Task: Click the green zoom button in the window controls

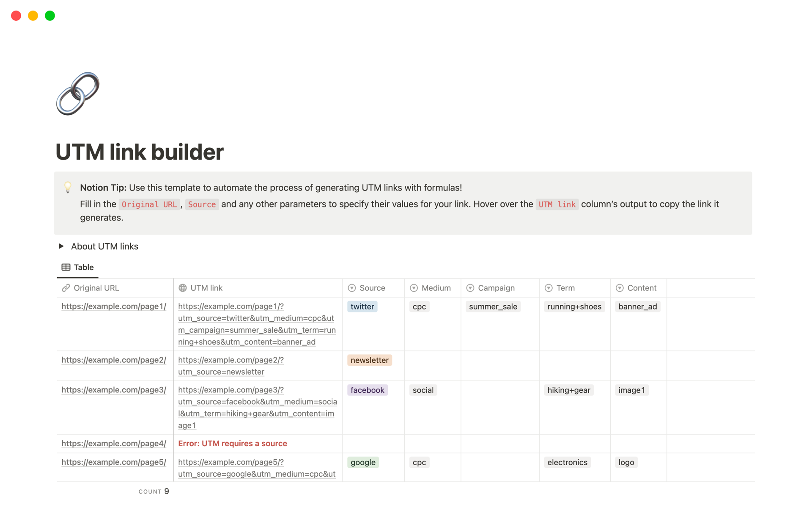Action: [49, 16]
